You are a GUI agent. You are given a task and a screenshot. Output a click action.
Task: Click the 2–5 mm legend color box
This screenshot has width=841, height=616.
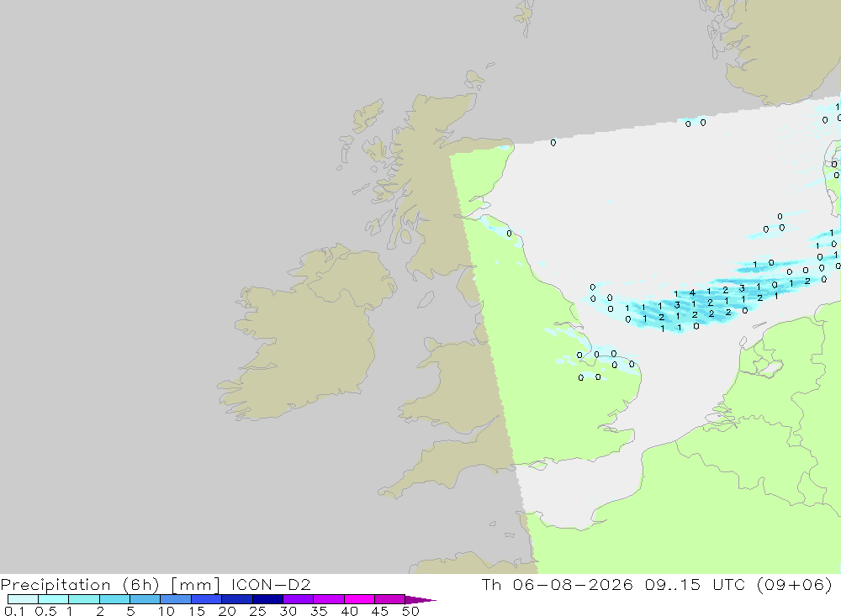(x=114, y=599)
